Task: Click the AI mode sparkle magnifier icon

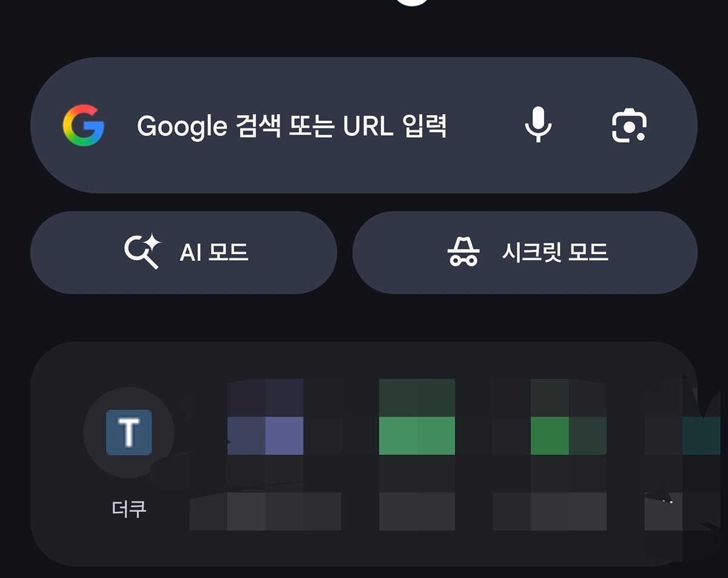Action: (x=142, y=252)
